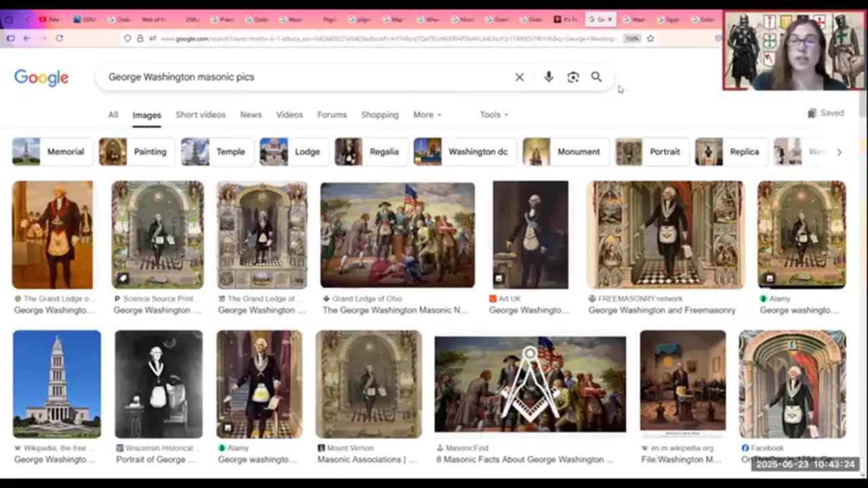Close the active Google tab
Screen dimensions: 868x488
[609, 20]
